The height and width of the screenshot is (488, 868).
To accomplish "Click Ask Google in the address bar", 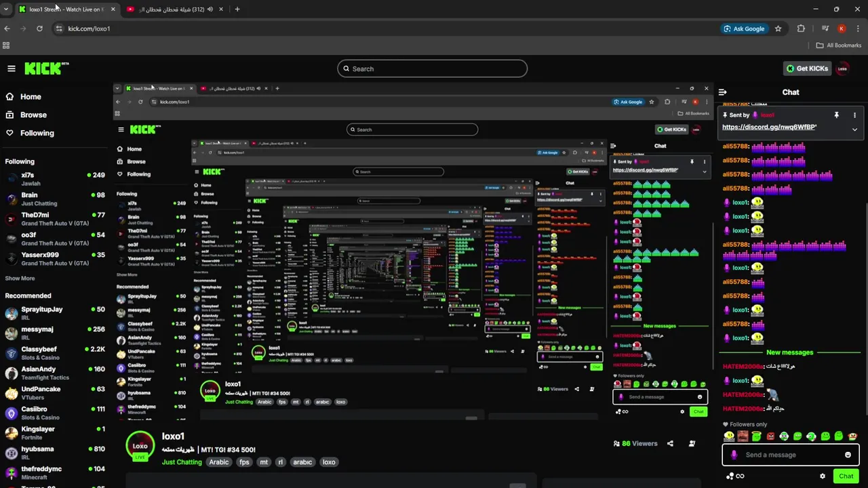I will point(744,28).
